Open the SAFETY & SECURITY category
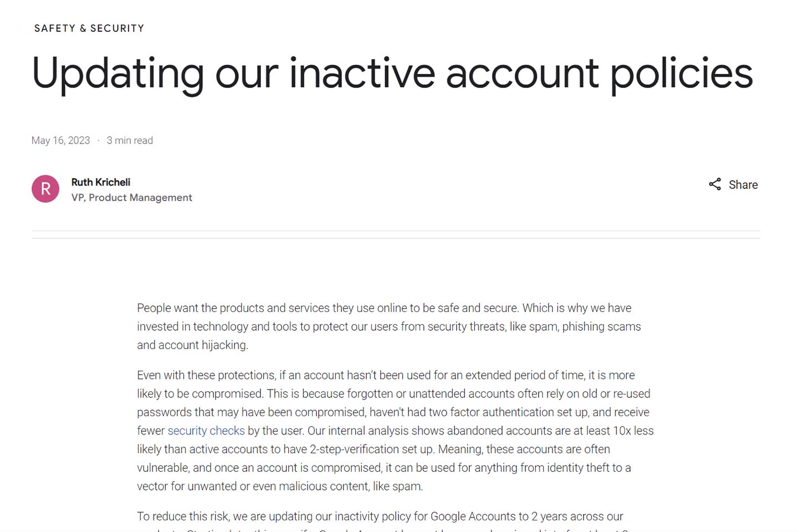Viewport: 798px width, 532px height. pos(89,28)
